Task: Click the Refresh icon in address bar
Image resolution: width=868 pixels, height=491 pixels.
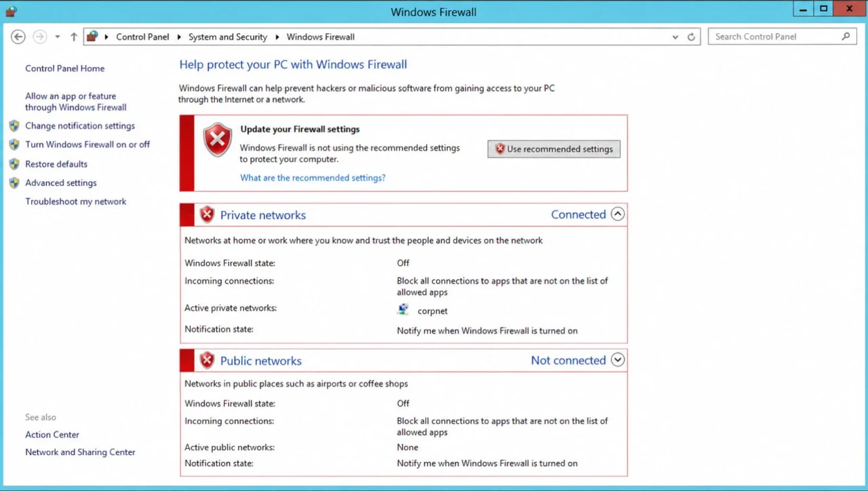Action: [691, 37]
